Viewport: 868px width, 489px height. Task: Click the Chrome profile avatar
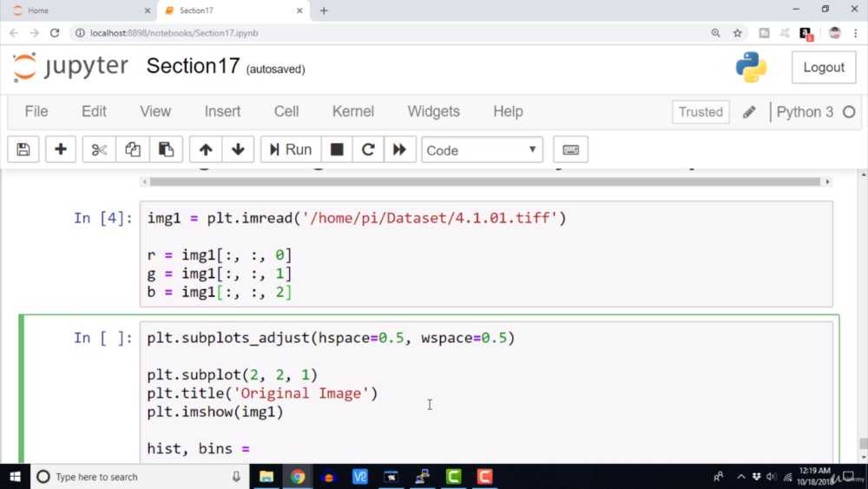835,33
